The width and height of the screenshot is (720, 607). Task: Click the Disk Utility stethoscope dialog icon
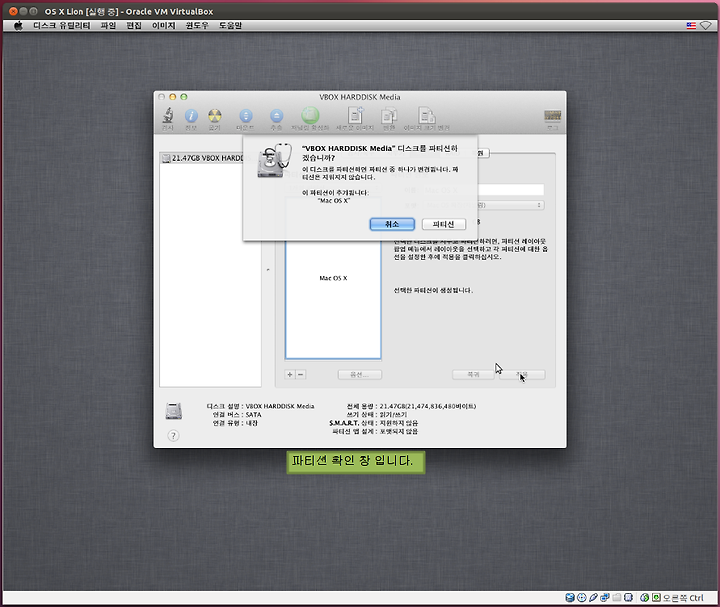[275, 160]
